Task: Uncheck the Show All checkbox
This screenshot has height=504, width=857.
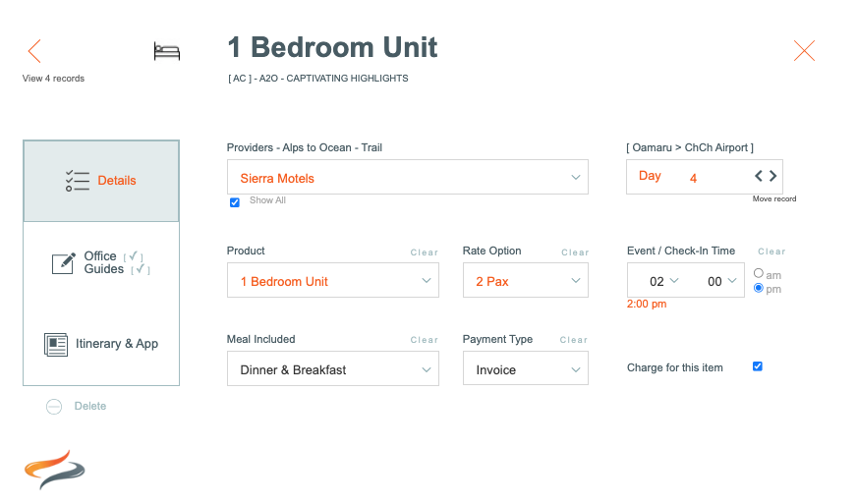Action: (235, 202)
